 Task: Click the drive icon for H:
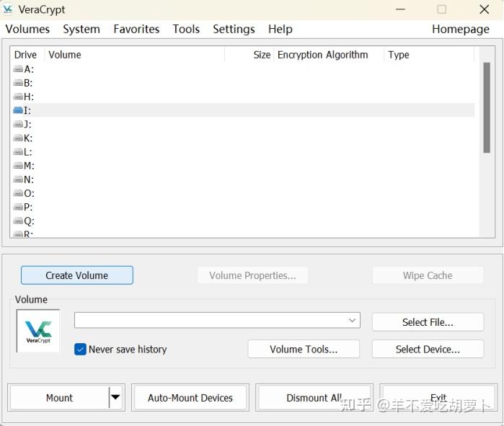[18, 97]
